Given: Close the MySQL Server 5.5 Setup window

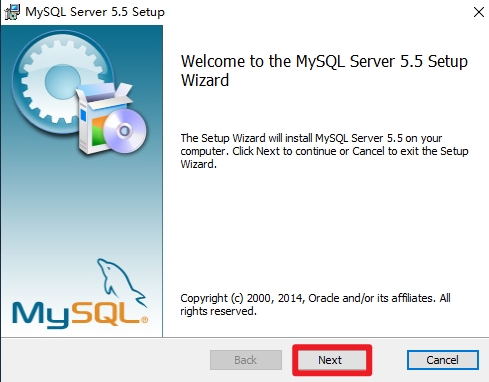Looking at the screenshot, I should point(479,12).
